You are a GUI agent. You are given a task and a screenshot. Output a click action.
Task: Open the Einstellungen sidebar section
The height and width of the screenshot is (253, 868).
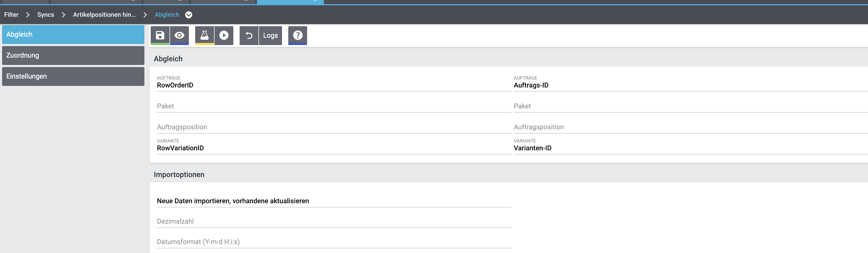point(73,76)
